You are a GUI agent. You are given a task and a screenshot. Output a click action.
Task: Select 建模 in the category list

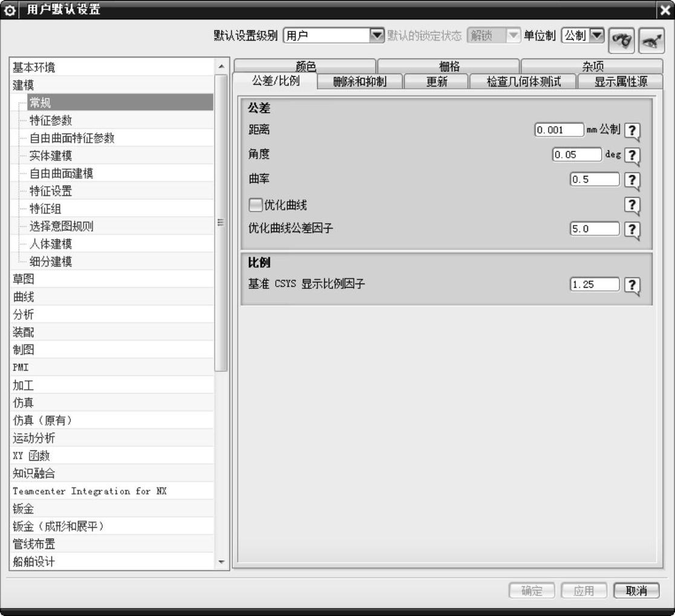click(x=111, y=85)
